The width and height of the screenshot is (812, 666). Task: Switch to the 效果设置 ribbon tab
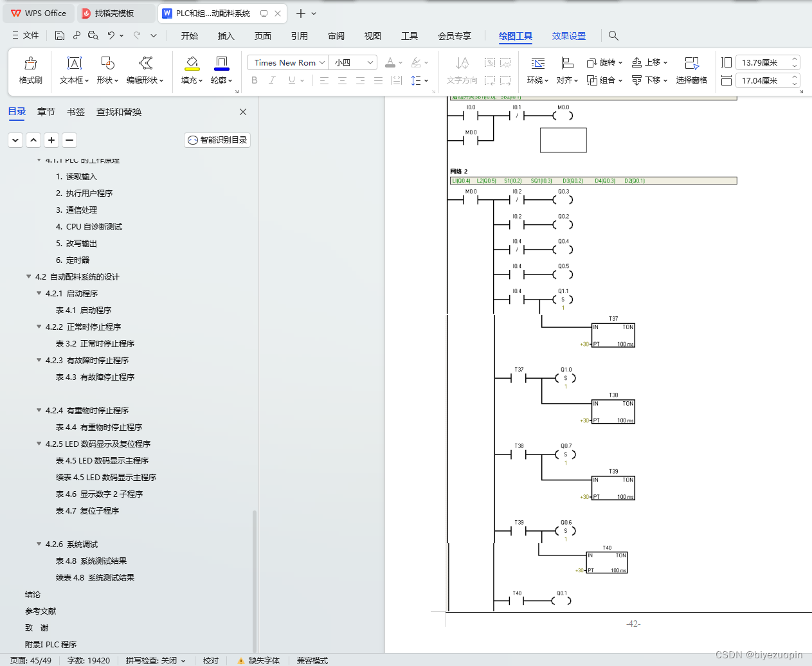tap(569, 36)
